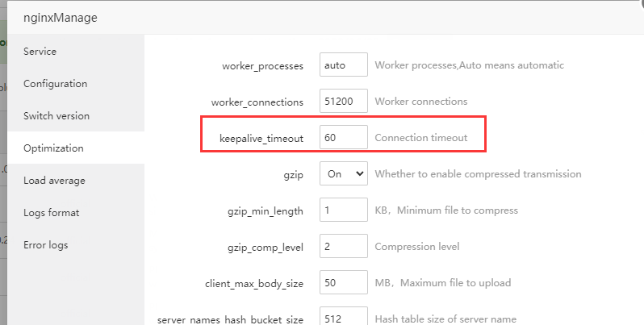This screenshot has width=644, height=325.
Task: Click the worker_processes input field
Action: click(344, 65)
